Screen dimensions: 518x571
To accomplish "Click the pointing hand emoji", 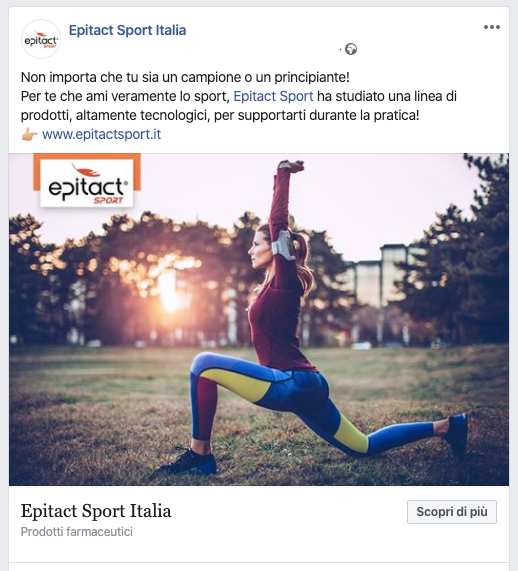I will pos(30,135).
